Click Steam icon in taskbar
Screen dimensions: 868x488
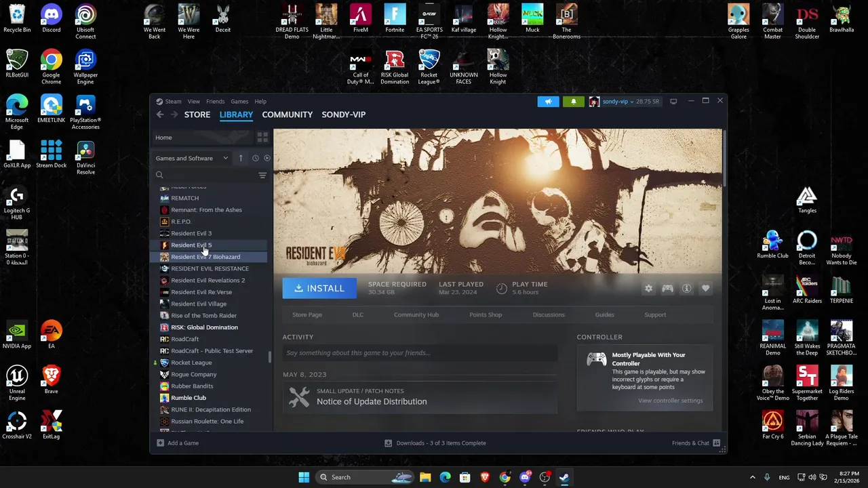tap(564, 477)
